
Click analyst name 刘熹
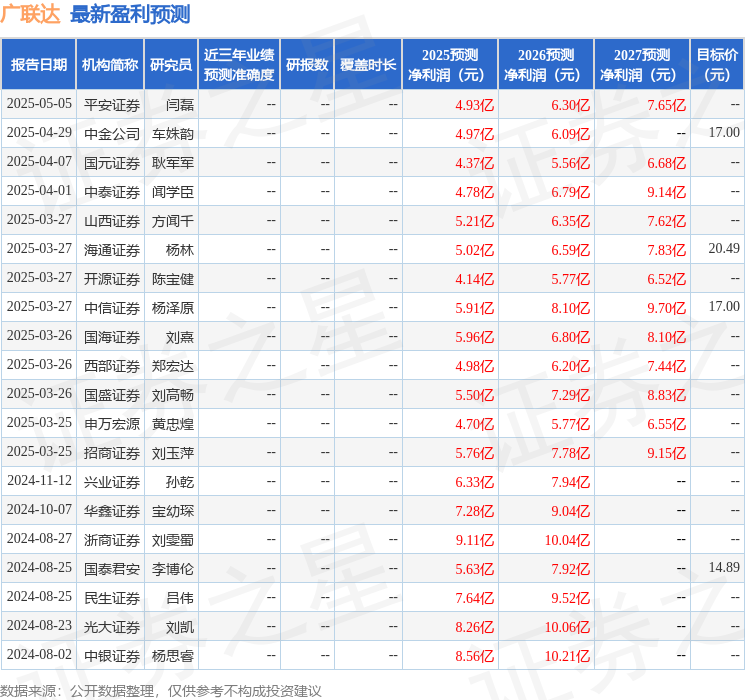pos(180,337)
